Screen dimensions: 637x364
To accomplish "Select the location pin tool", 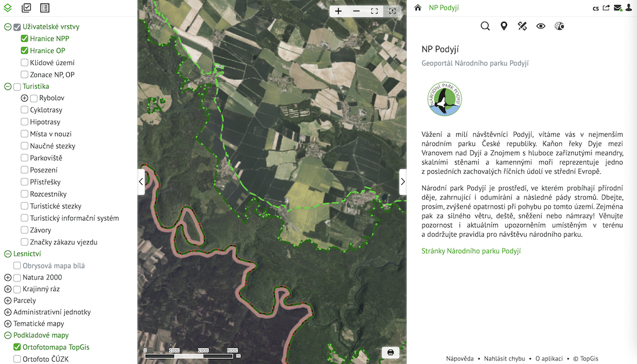I will tap(503, 26).
